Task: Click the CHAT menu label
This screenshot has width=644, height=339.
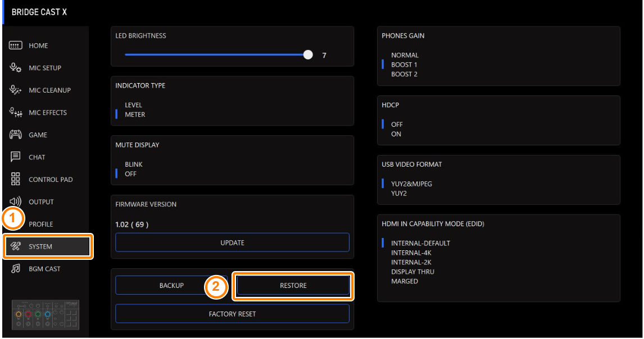Action: pyautogui.click(x=37, y=157)
